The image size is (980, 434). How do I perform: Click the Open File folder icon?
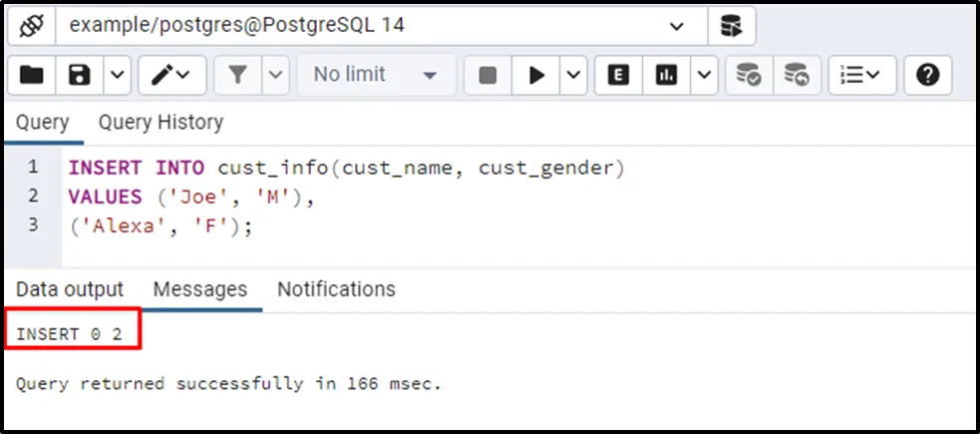point(32,75)
